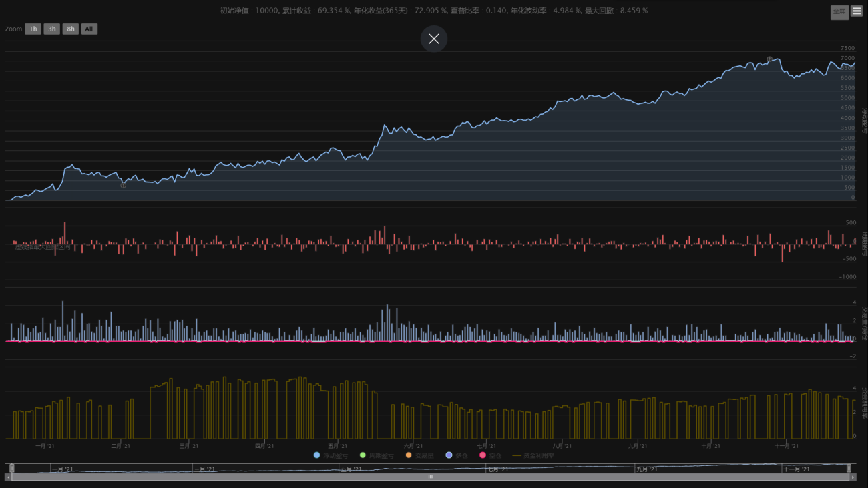Toggle the 交易量 legend series
The image size is (868, 488).
coord(419,455)
